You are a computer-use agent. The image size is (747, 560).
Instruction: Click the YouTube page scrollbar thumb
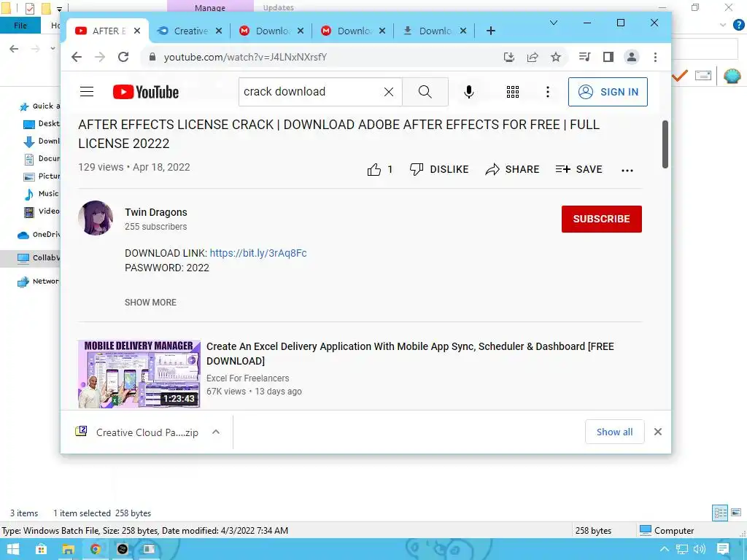click(x=665, y=144)
